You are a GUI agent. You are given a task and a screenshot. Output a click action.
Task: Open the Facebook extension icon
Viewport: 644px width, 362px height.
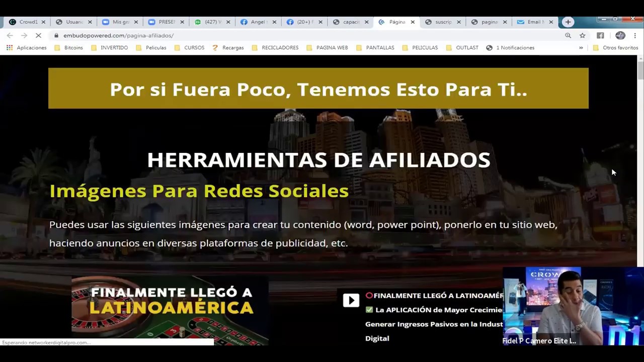(x=600, y=36)
